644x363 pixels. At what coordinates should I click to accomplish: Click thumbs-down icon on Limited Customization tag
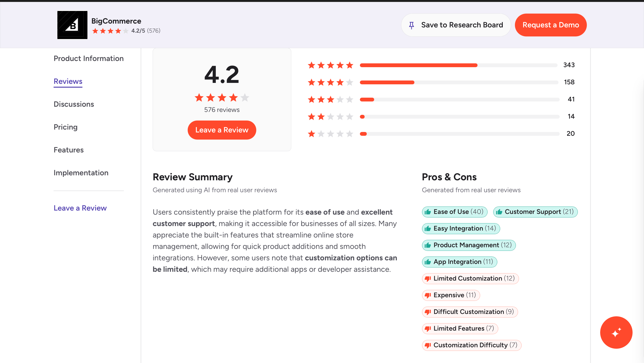click(x=428, y=278)
